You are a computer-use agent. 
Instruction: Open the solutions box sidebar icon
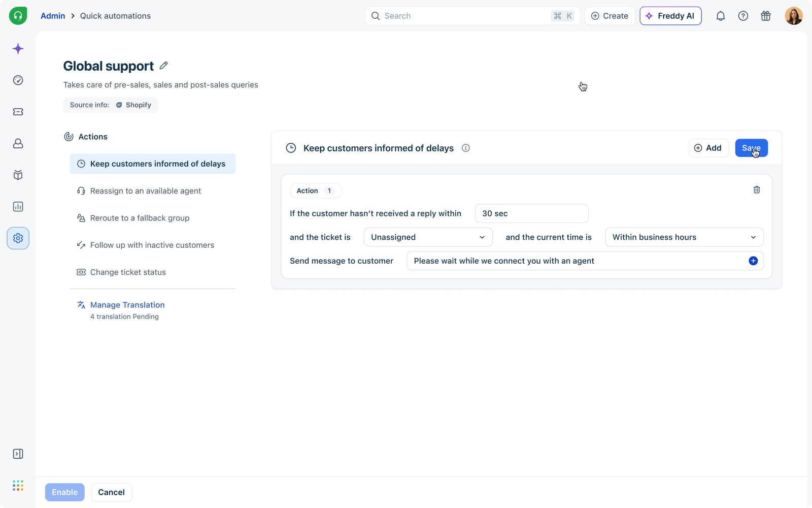(18, 175)
